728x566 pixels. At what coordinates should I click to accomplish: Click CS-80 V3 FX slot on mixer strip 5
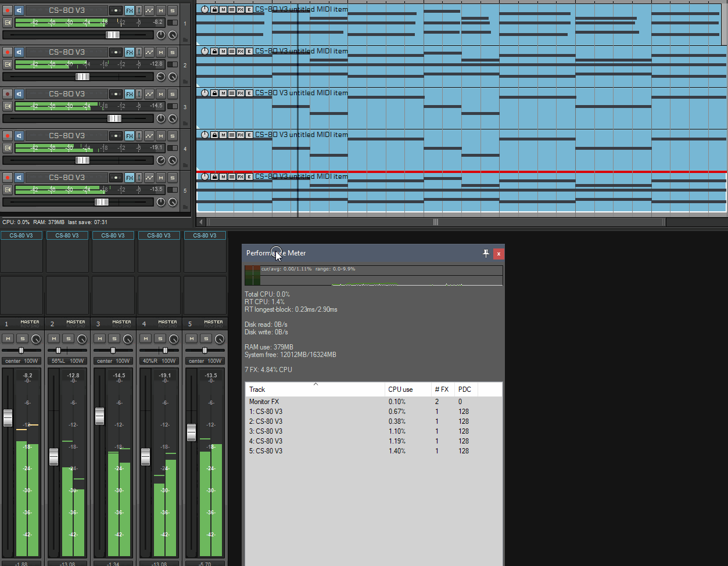click(x=205, y=235)
